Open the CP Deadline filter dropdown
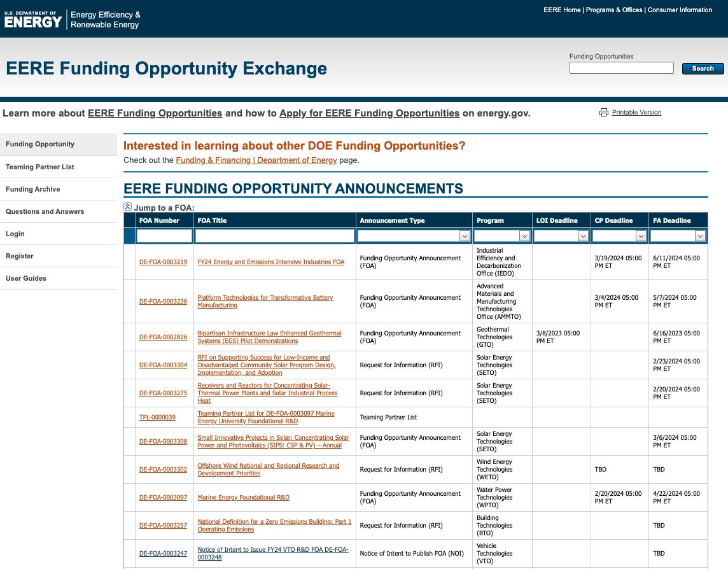The width and height of the screenshot is (728, 569). click(641, 236)
